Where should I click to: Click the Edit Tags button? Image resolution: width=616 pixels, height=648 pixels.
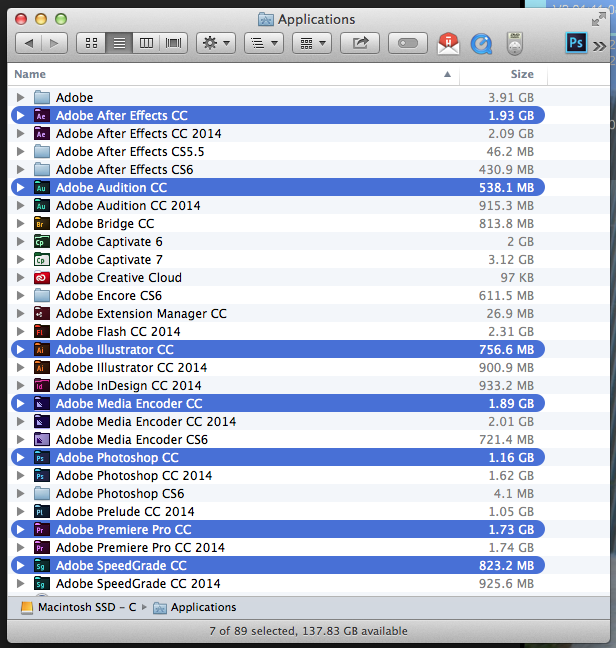[x=408, y=43]
